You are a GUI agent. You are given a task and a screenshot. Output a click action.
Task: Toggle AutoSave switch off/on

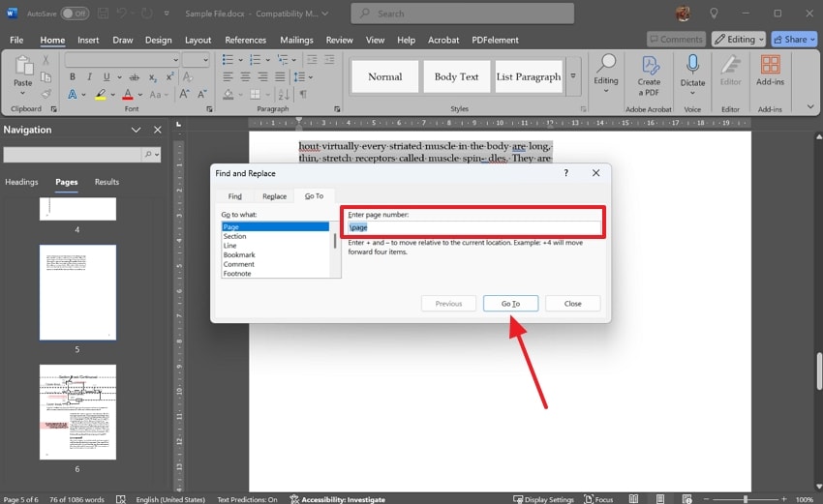coord(75,14)
